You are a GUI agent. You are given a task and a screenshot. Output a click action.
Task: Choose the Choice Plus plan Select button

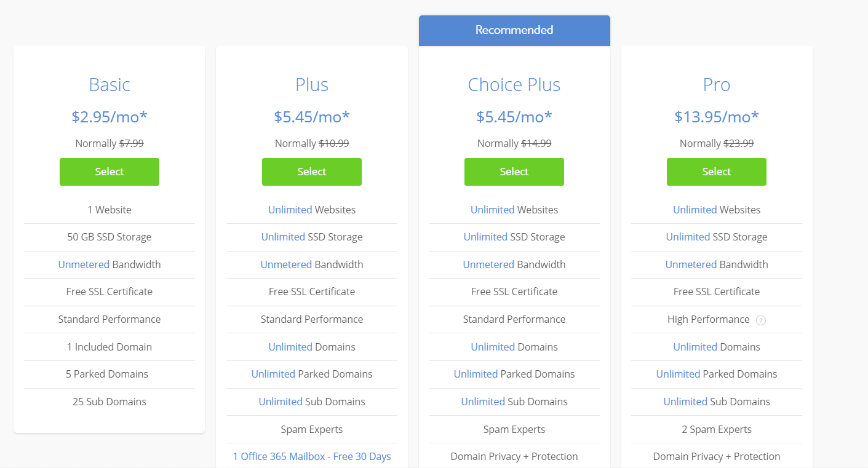point(514,172)
